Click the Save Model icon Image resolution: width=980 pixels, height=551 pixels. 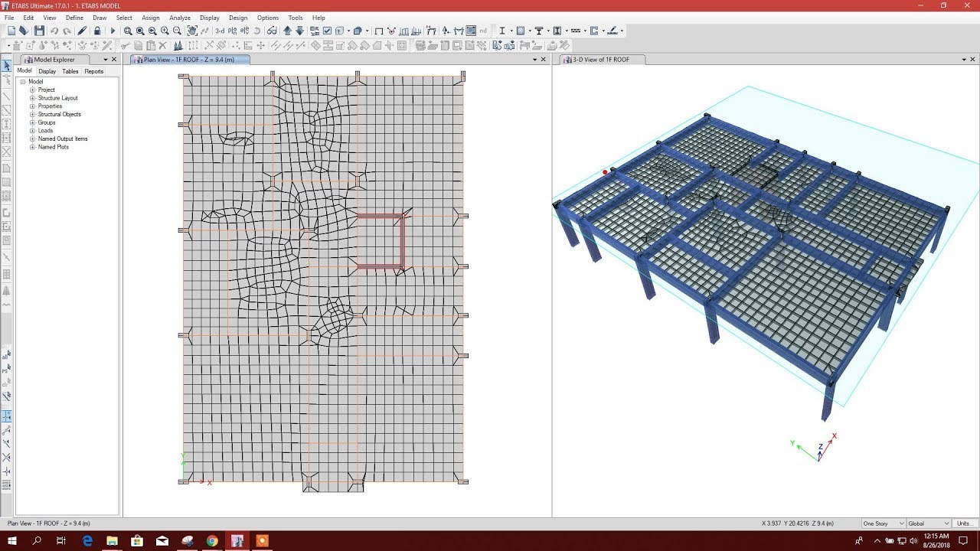39,31
